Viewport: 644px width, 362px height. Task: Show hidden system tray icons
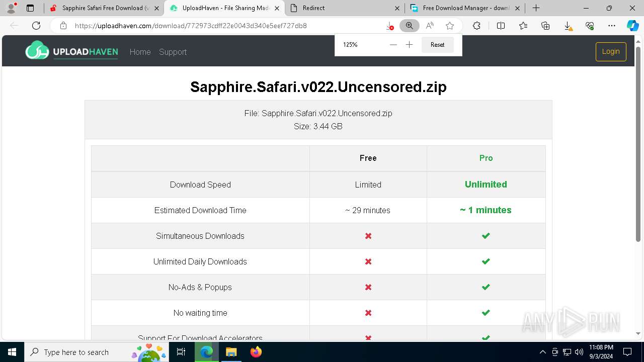click(x=542, y=352)
